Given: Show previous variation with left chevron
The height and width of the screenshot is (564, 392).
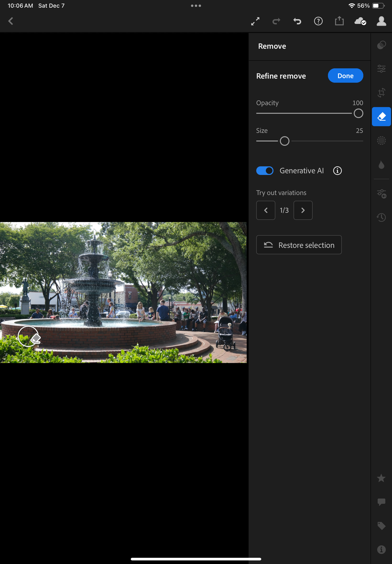Looking at the screenshot, I should (x=266, y=211).
